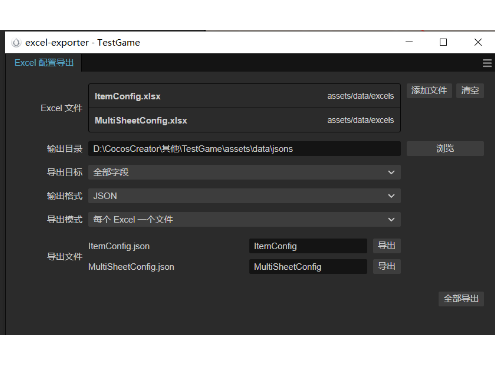Maximize the excel-exporter window
Viewport: 500px width, 375px height.
click(443, 42)
